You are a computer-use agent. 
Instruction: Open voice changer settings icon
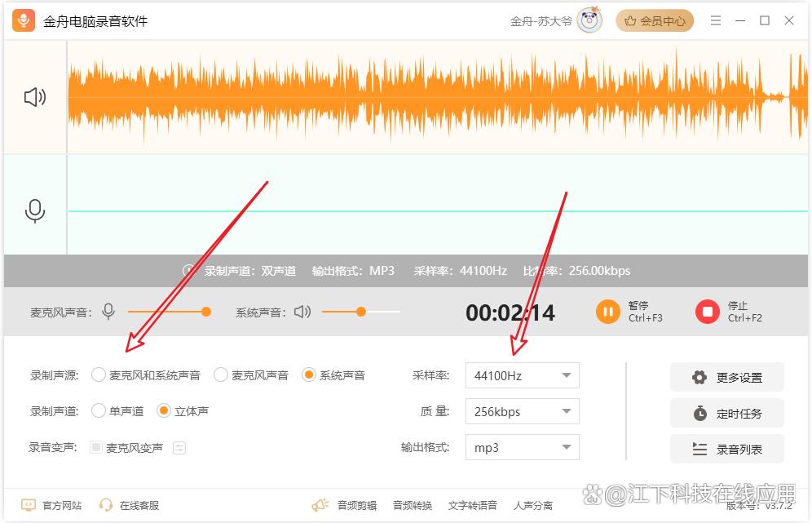[179, 447]
